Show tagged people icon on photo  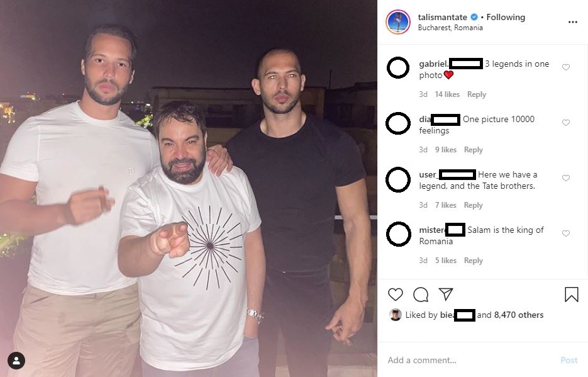point(16,361)
